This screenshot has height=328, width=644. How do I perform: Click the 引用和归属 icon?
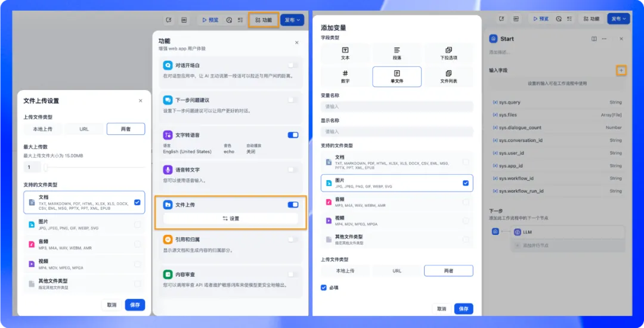168,239
